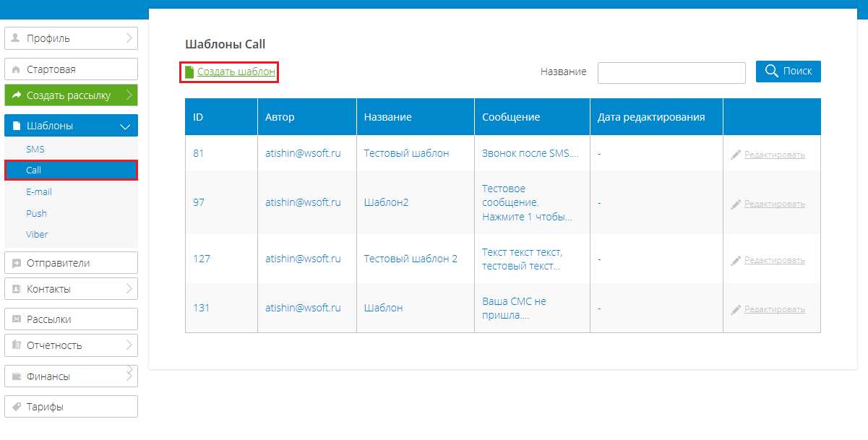Viewport: 868px width, 440px height.
Task: Click the profile person icon in sidebar
Action: pos(15,38)
